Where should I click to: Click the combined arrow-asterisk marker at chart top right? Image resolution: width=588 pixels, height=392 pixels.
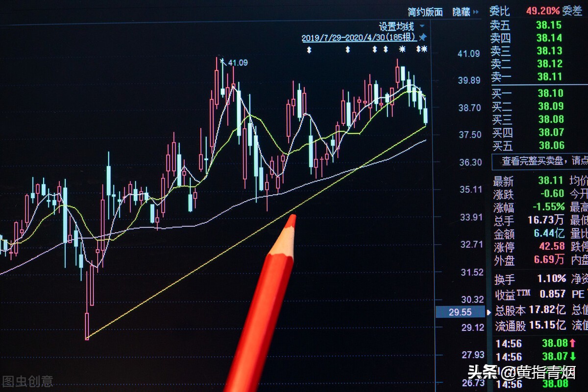pos(420,49)
